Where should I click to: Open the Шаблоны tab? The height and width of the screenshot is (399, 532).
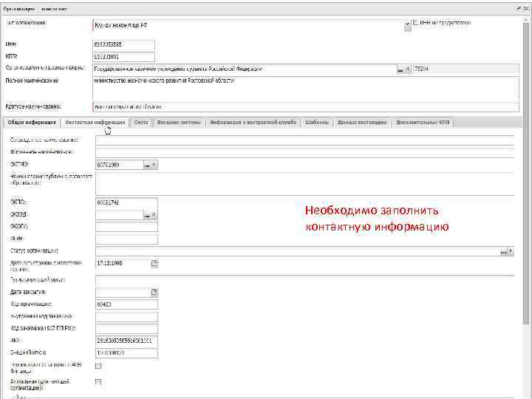(317, 123)
